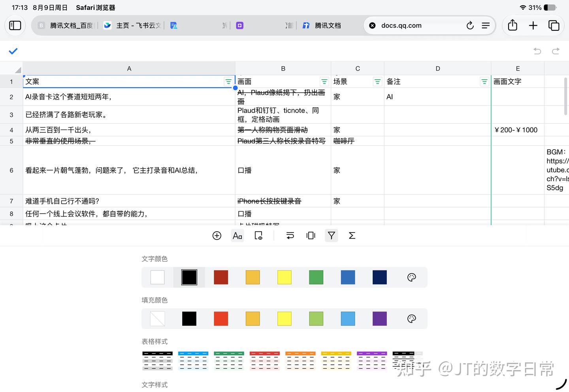Image resolution: width=569 pixels, height=392 pixels.
Task: Select cell 咖啡厅 in row 5
Action: pos(357,141)
